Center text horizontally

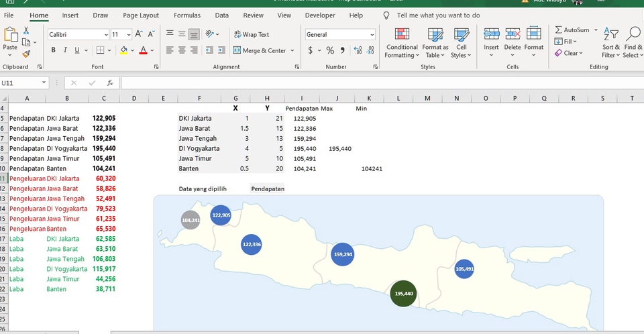(182, 50)
